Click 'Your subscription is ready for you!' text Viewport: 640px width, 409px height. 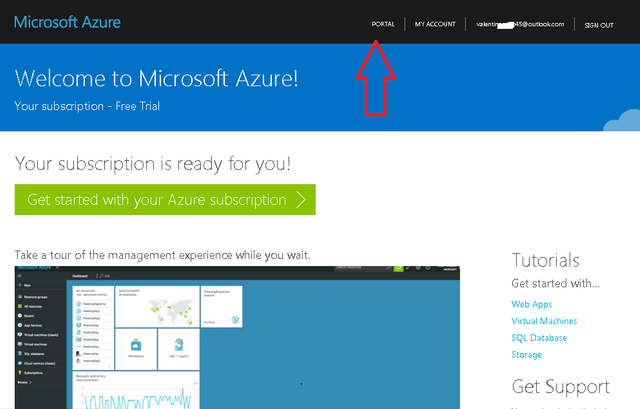click(153, 164)
